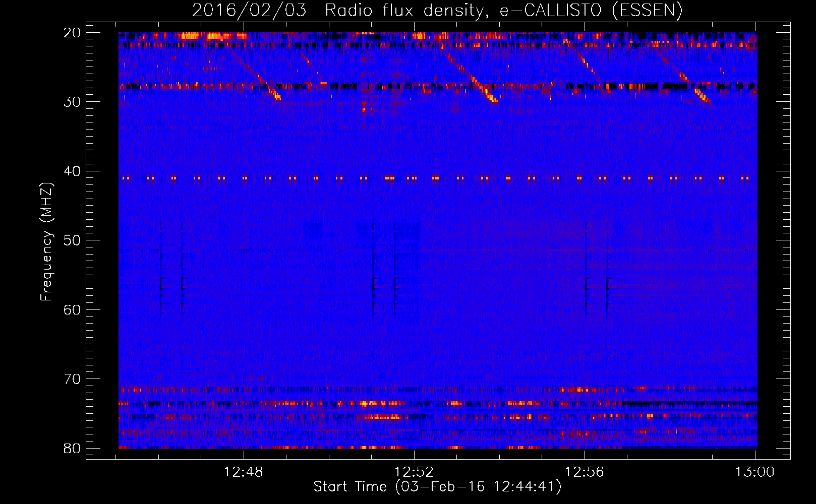Click the 13:00 time tick label
816x504 pixels.
754,472
